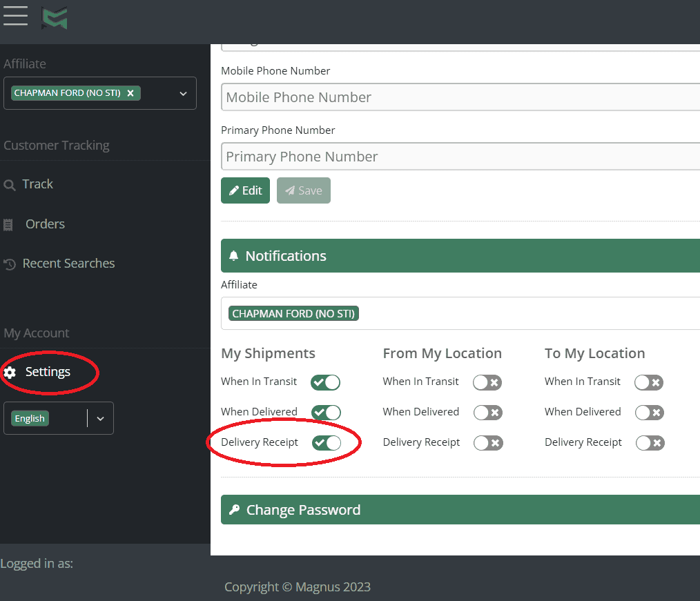Viewport: 700px width, 601px height.
Task: Enable From My Location When In Transit
Action: pos(487,382)
